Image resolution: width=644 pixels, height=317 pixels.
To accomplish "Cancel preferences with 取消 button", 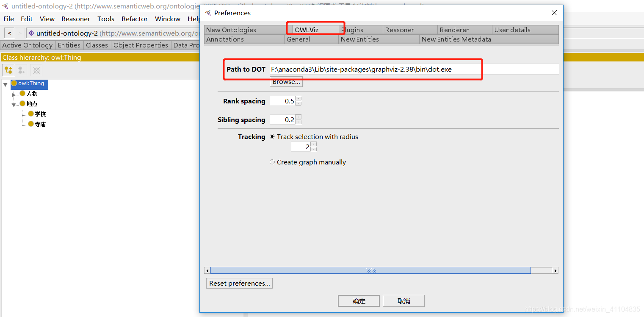I will [404, 301].
